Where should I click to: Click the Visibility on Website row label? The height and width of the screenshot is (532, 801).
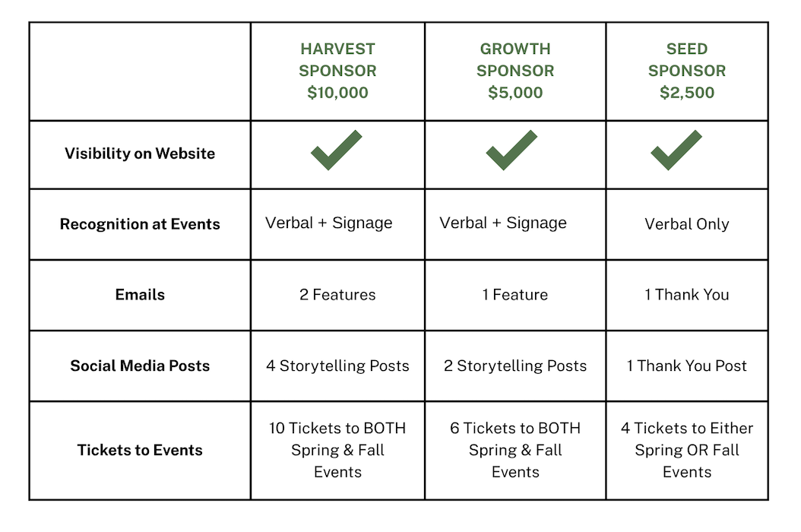[x=140, y=154]
